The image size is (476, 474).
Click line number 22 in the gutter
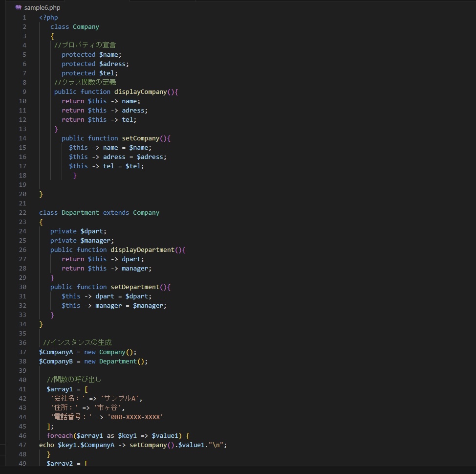[x=22, y=213]
